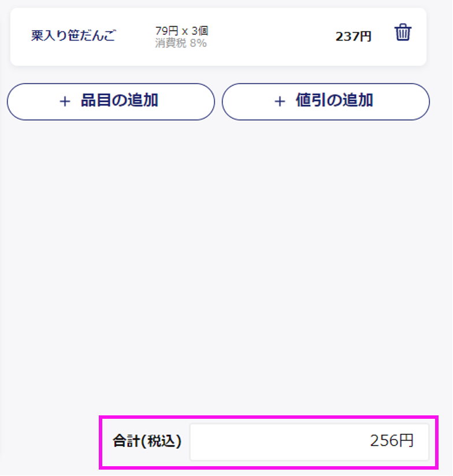Click the plus icon beside 品目の追加
This screenshot has width=453, height=476.
[x=65, y=102]
